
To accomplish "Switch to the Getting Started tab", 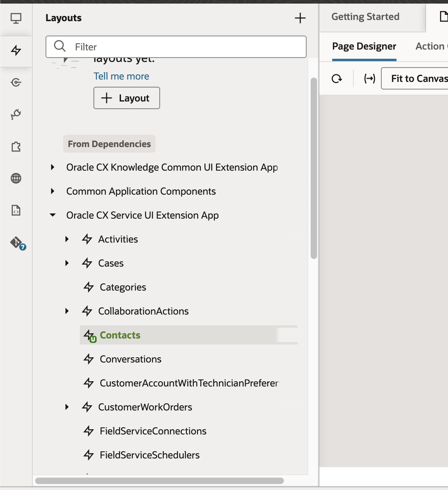I will click(365, 17).
